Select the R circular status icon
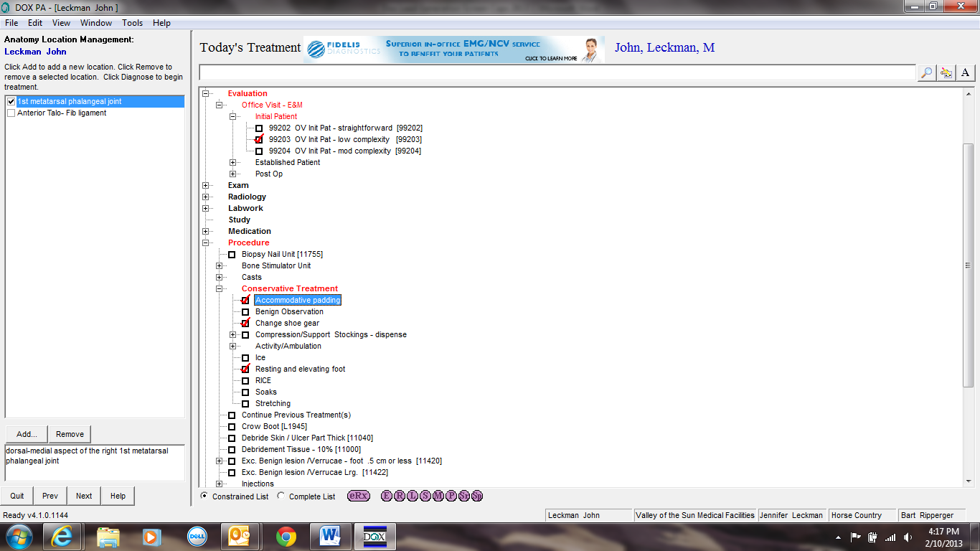This screenshot has height=551, width=980. click(x=400, y=496)
